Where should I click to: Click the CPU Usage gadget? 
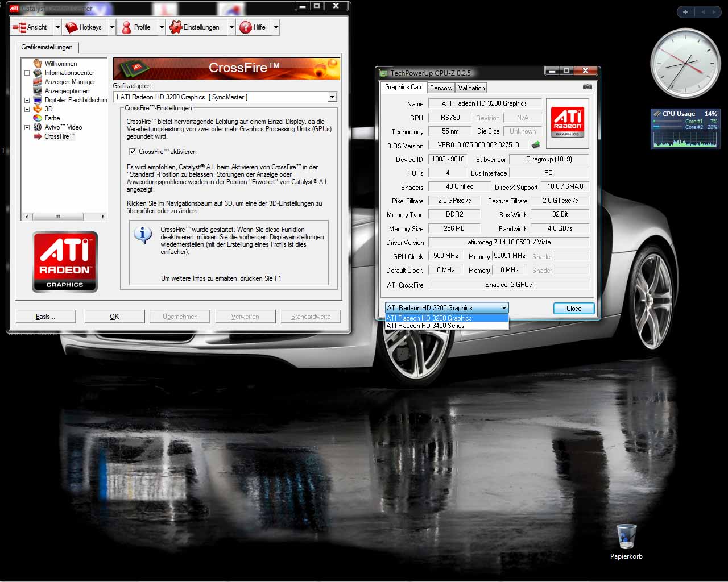coord(685,129)
